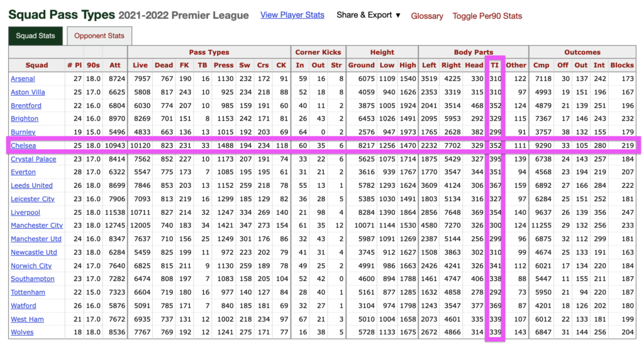Open the Aston Villa squad link
The image size is (644, 345).
coord(28,92)
